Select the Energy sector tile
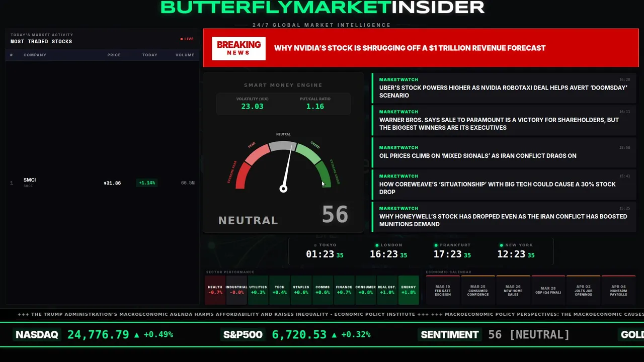This screenshot has height=362, width=644. (x=409, y=290)
